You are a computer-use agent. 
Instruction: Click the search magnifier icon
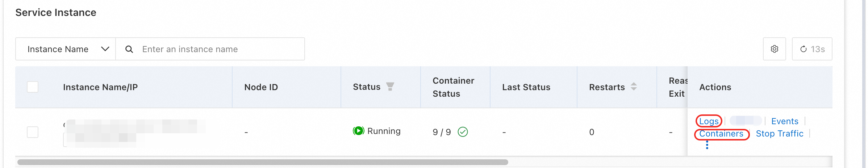(129, 49)
